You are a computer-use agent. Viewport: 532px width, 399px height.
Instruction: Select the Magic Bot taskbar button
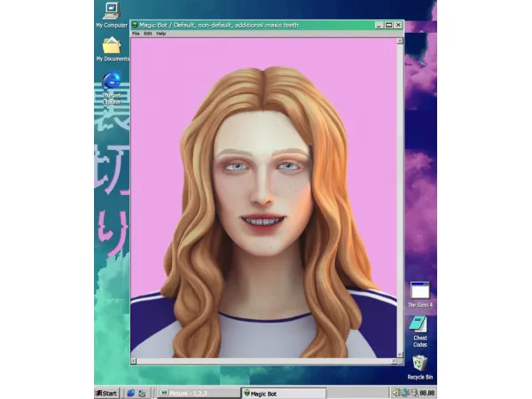[284, 394]
